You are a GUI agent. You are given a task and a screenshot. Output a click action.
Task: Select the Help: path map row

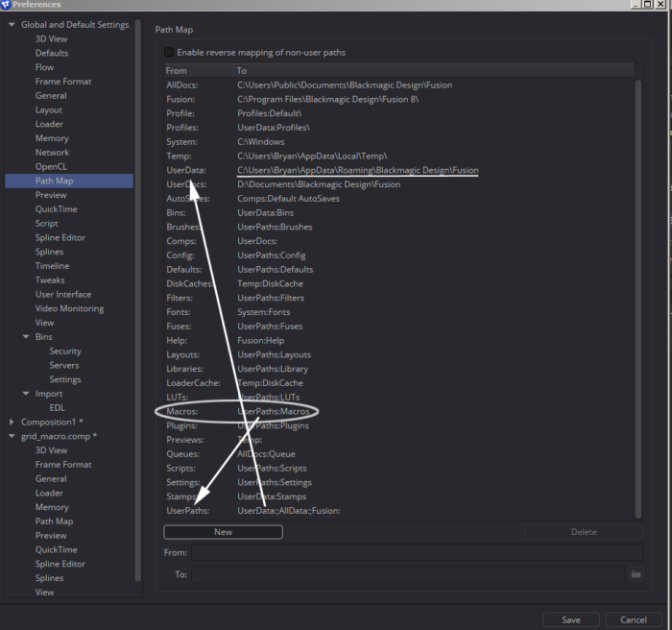pyautogui.click(x=399, y=341)
